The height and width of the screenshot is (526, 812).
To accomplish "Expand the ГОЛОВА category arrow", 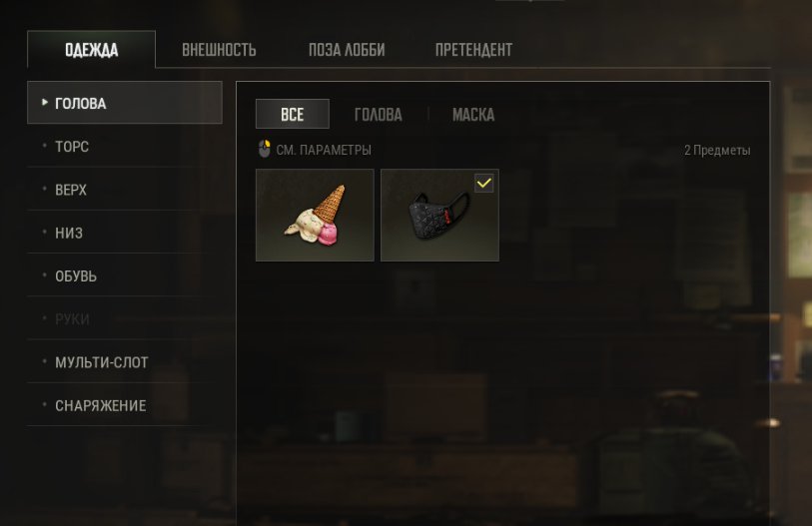I will coord(45,103).
